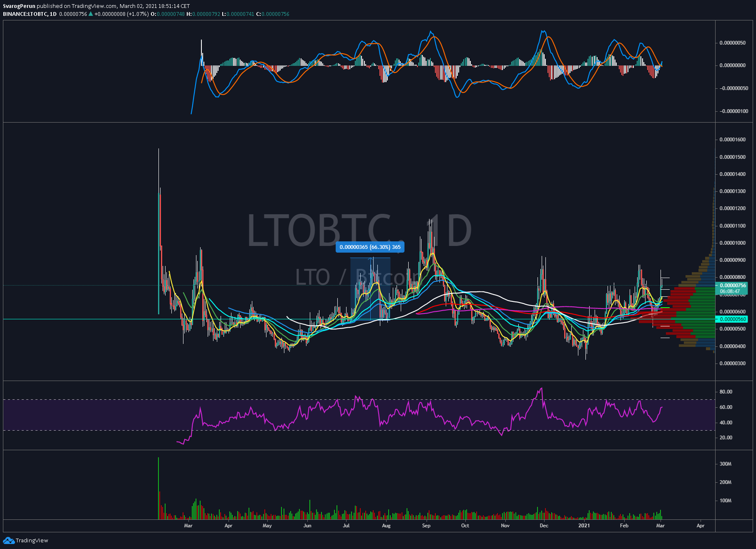Click the change value +0.00000008 (+1.07%)
This screenshot has width=756, height=549.
(x=121, y=14)
